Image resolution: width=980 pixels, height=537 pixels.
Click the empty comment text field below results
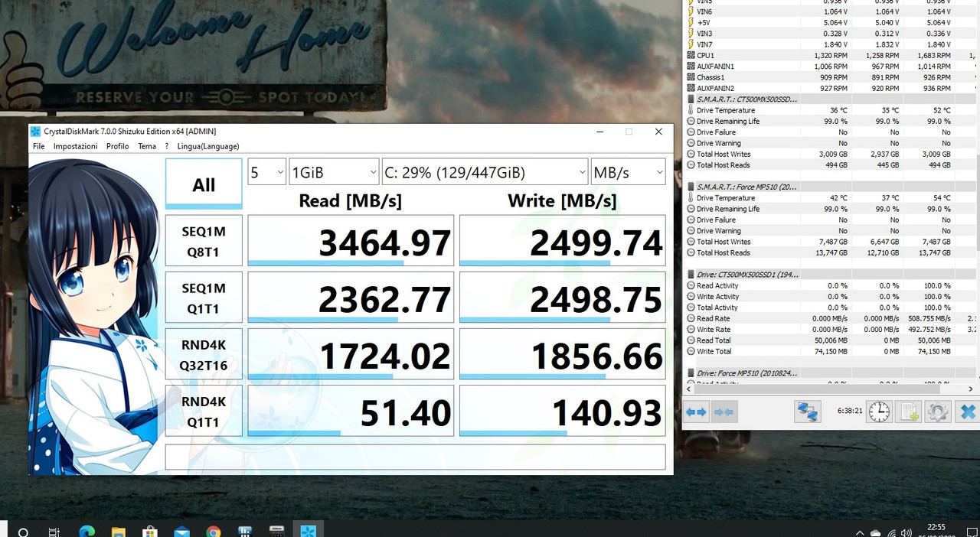415,457
